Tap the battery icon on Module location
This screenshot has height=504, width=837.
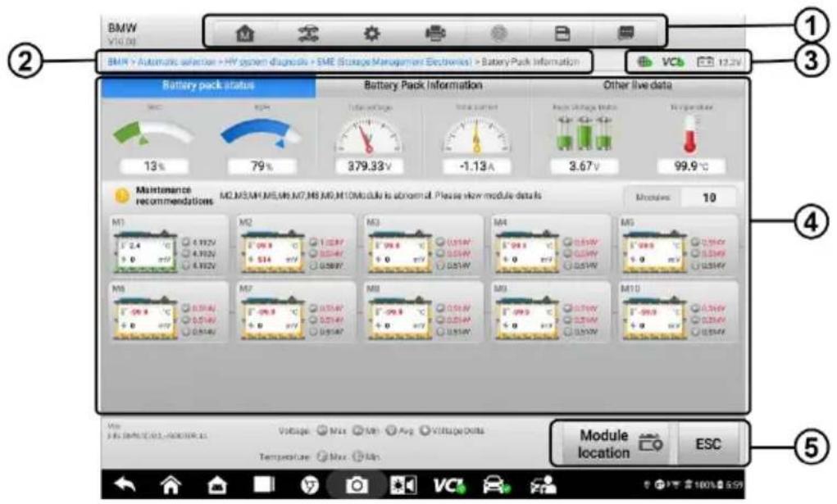click(x=651, y=443)
